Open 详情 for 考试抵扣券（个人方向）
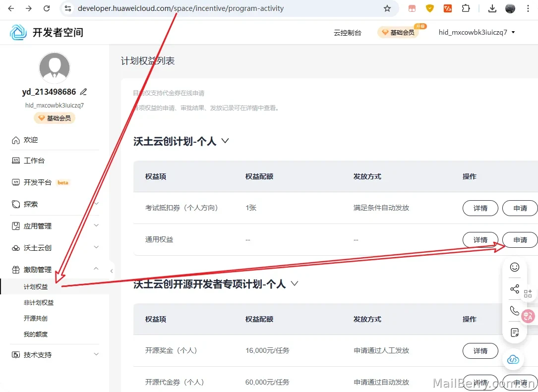538x392 pixels. point(480,208)
